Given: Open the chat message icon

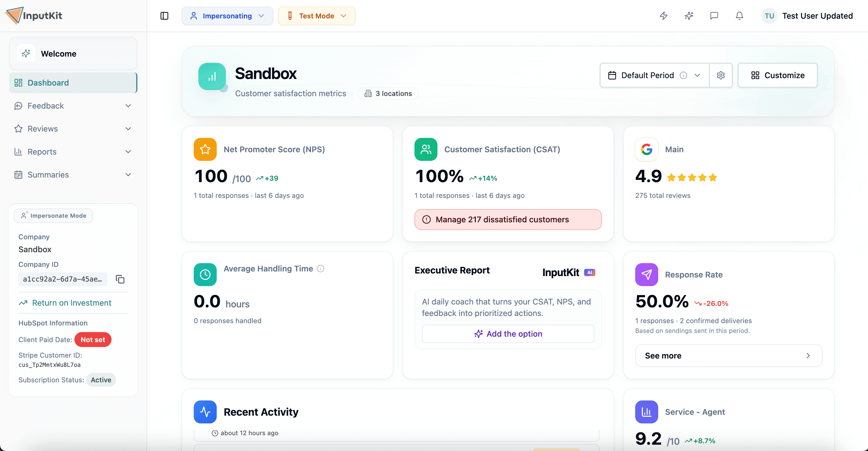Looking at the screenshot, I should tap(714, 16).
